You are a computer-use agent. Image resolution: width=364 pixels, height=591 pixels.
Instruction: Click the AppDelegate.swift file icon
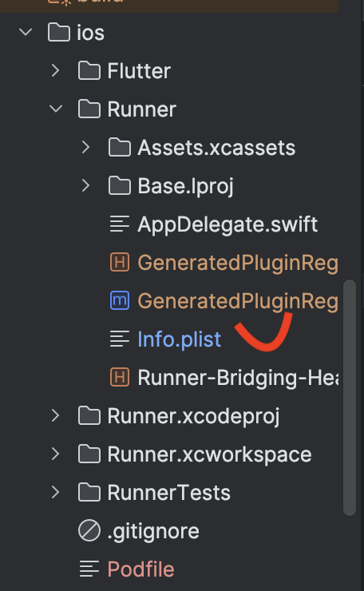(x=120, y=224)
